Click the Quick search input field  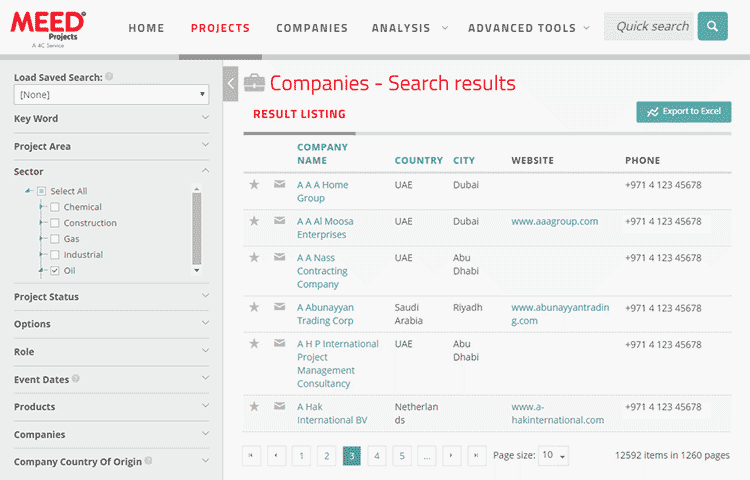pos(650,27)
